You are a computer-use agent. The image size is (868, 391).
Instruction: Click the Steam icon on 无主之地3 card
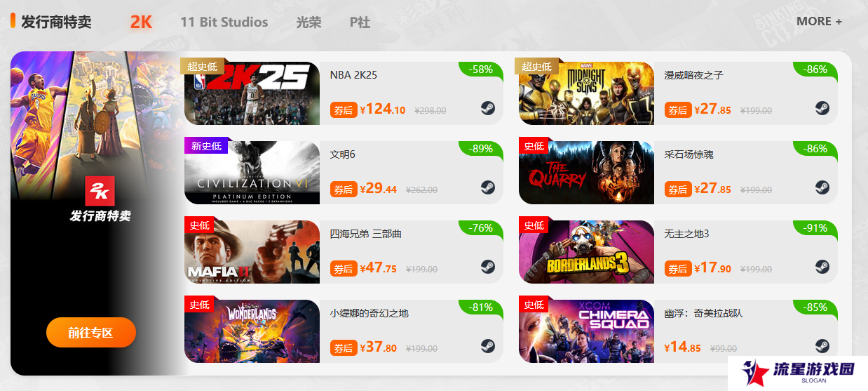(x=822, y=267)
